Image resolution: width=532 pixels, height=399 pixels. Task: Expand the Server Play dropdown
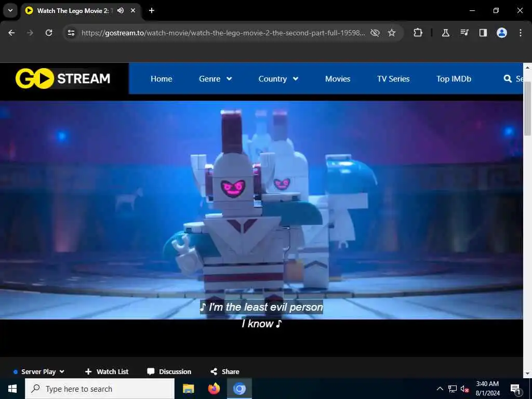coord(39,371)
